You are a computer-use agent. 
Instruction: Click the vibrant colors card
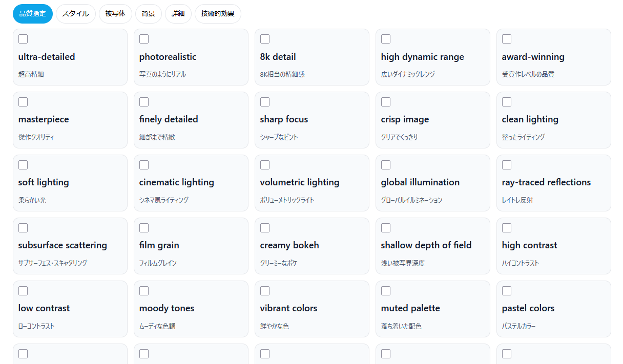[x=311, y=309]
